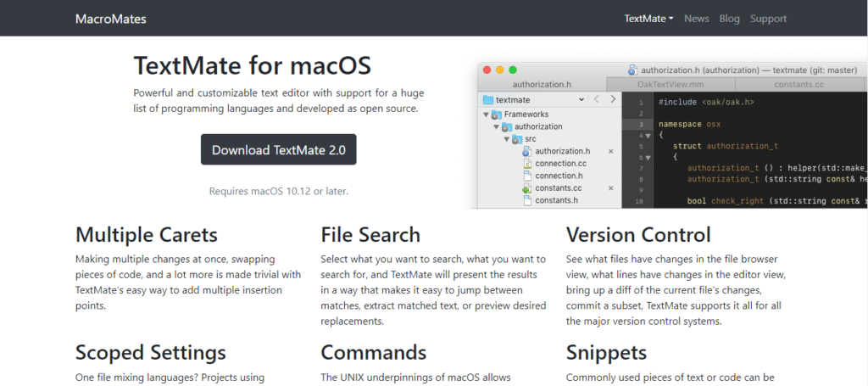Click the connection.cc file icon
The height and width of the screenshot is (386, 868).
point(527,164)
